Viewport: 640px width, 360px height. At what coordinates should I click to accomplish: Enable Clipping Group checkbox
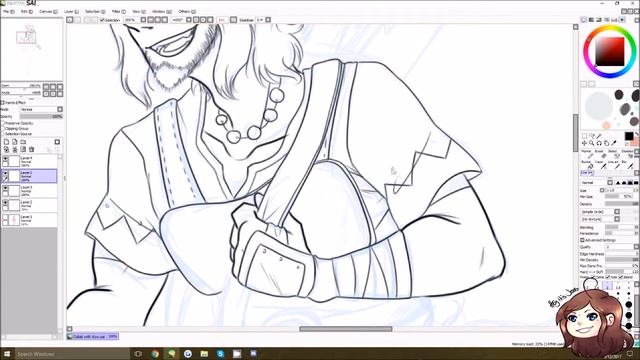(x=3, y=128)
